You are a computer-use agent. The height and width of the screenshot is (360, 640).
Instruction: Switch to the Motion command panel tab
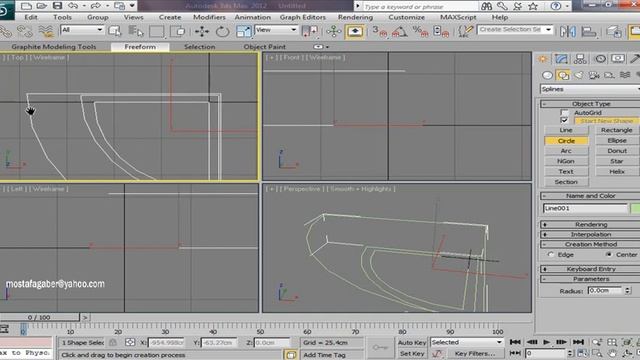pyautogui.click(x=600, y=59)
